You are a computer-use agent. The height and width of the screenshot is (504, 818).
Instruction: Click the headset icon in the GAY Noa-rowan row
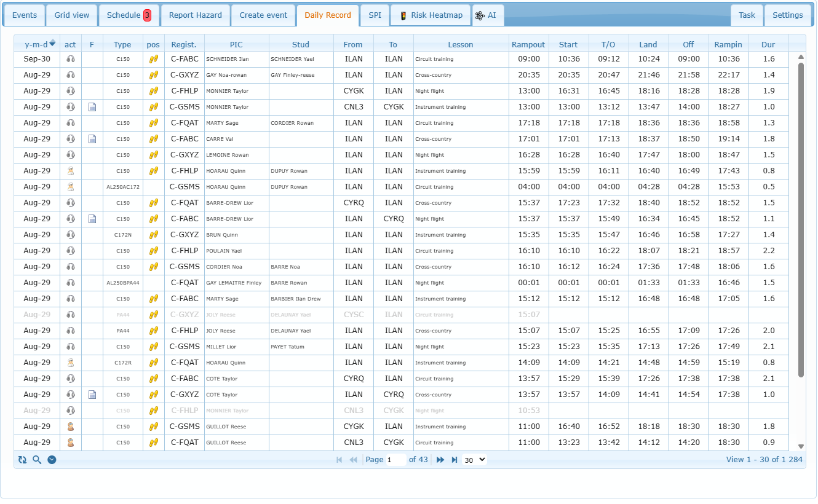click(71, 75)
